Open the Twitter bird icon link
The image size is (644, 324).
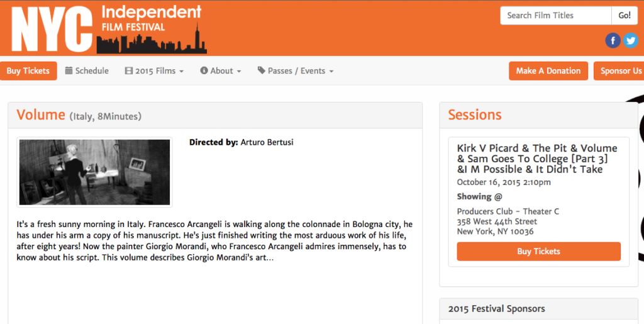tap(630, 40)
